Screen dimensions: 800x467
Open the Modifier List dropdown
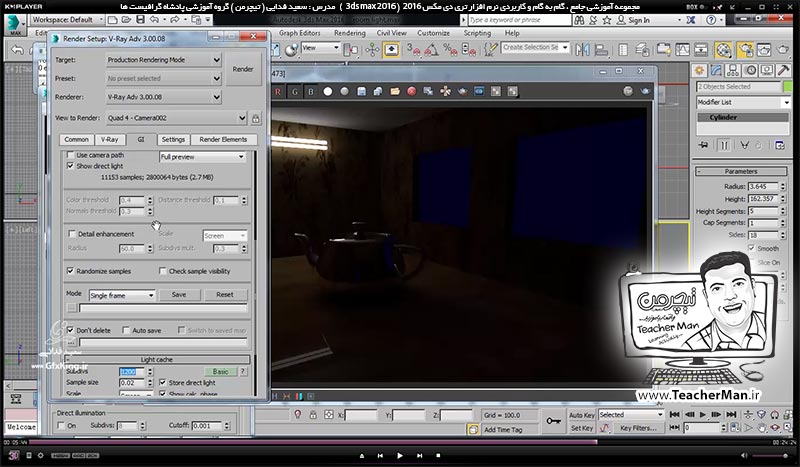click(743, 103)
